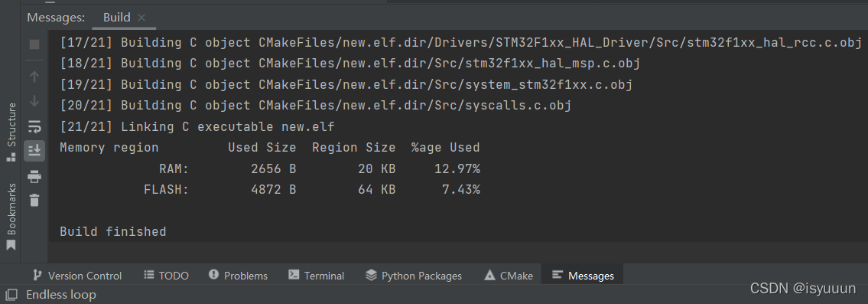This screenshot has width=868, height=304.
Task: Open the Problems tool window
Action: coord(239,275)
